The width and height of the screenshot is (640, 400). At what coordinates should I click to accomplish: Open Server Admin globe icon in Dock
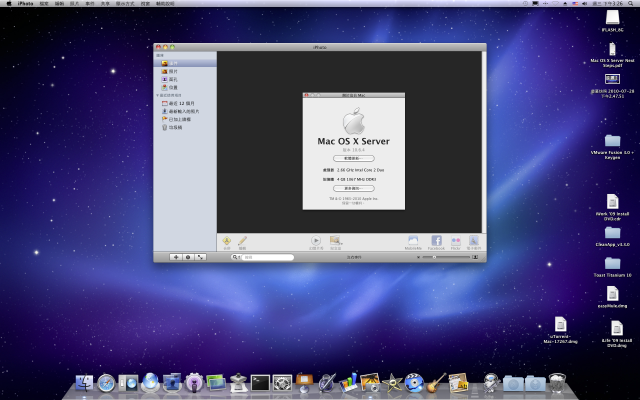point(150,383)
